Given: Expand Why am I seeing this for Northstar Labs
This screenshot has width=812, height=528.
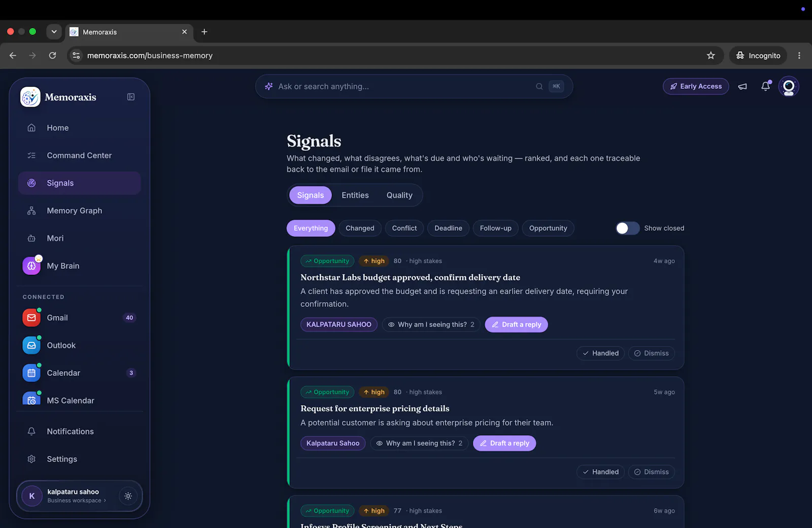Looking at the screenshot, I should [x=431, y=325].
